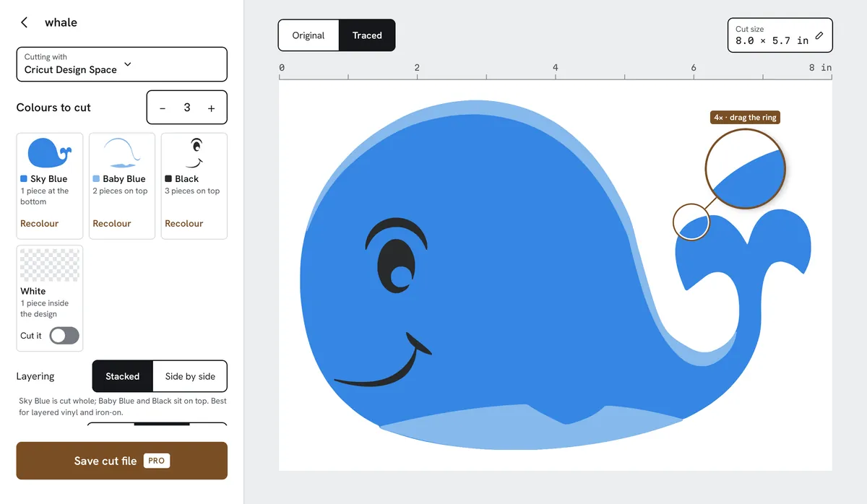Click the "3 pieces on top" text

[x=192, y=191]
